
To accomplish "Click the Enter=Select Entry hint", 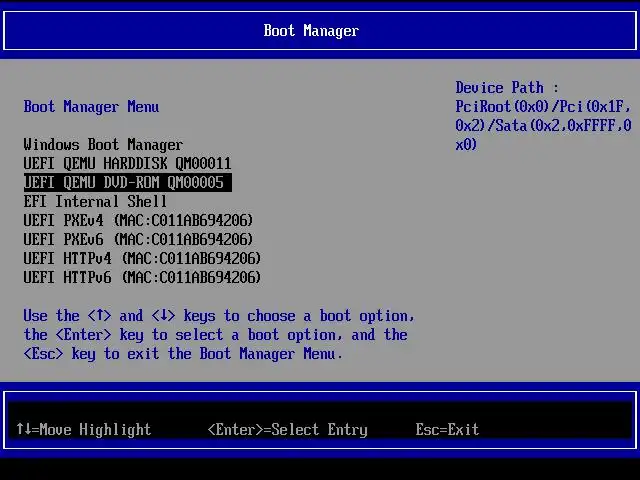I will [288, 429].
